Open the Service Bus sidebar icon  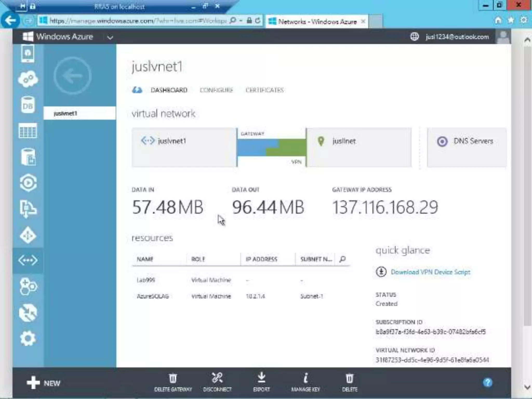[28, 209]
